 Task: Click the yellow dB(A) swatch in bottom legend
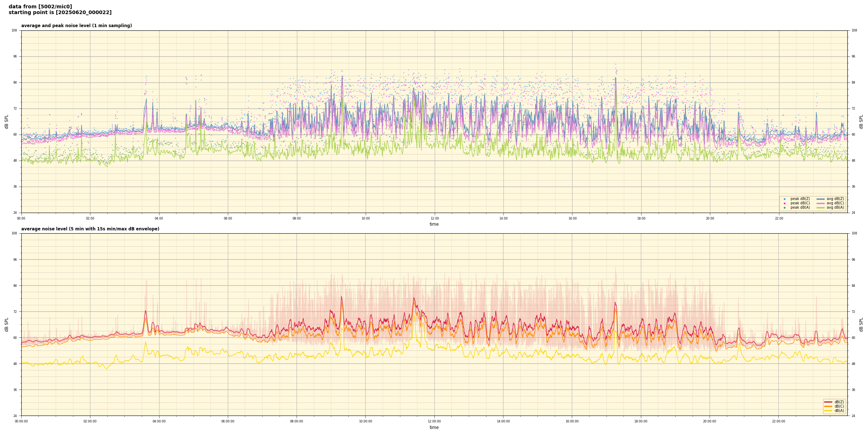[x=828, y=410]
